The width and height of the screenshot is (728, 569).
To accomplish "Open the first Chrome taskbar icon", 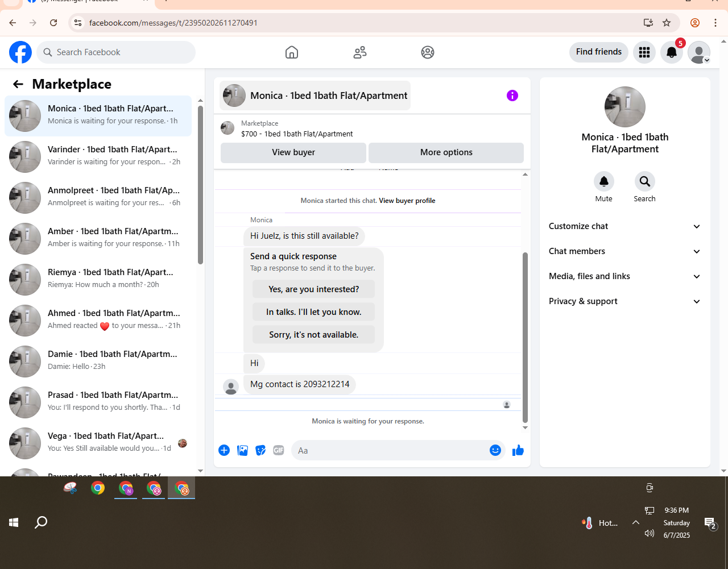I will tap(98, 488).
